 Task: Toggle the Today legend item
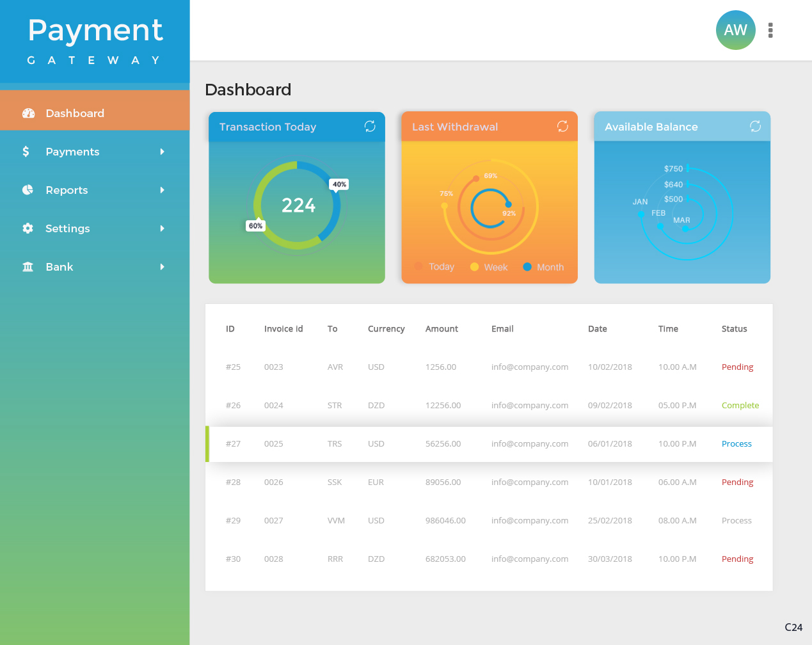[434, 267]
